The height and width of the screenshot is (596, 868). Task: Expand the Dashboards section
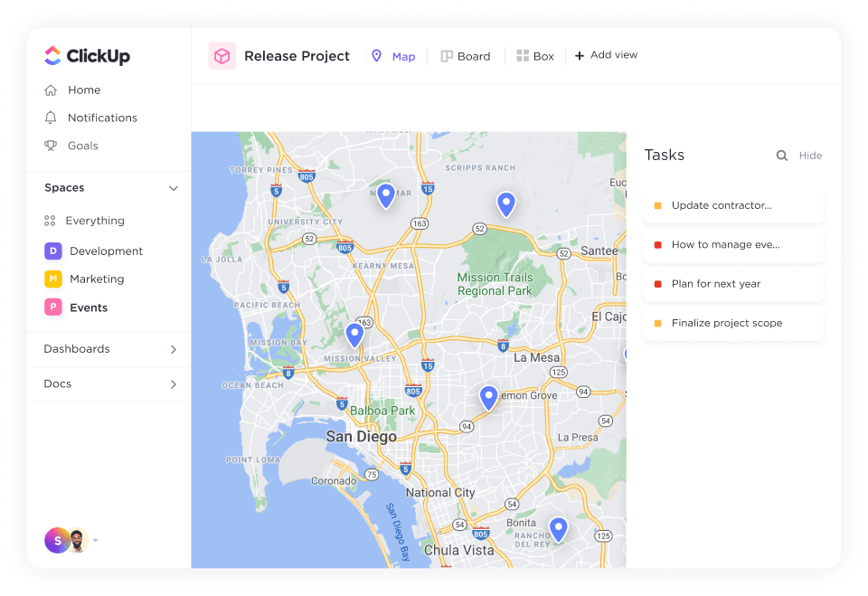click(174, 349)
